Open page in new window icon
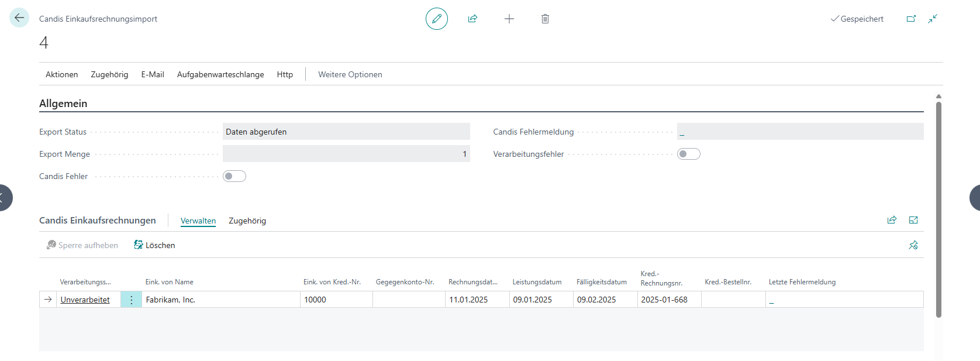The image size is (980, 361). [911, 19]
